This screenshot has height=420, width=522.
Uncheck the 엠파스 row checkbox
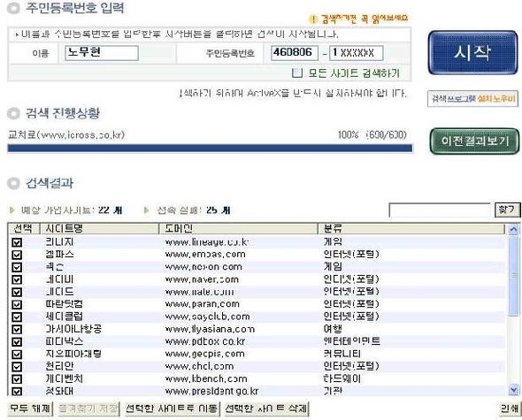point(17,255)
